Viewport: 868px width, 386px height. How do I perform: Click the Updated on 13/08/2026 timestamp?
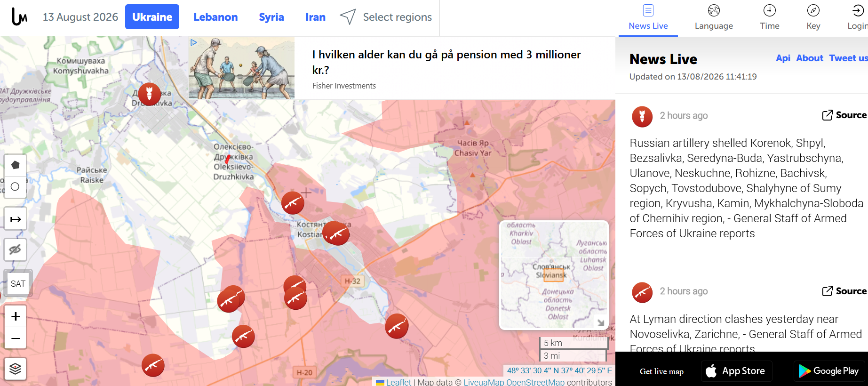(693, 77)
